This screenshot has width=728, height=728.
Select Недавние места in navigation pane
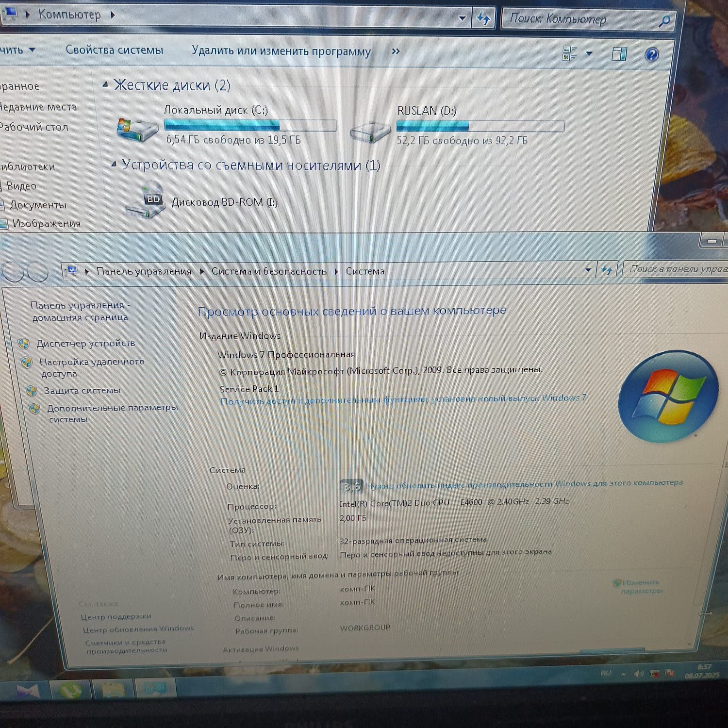tap(38, 107)
